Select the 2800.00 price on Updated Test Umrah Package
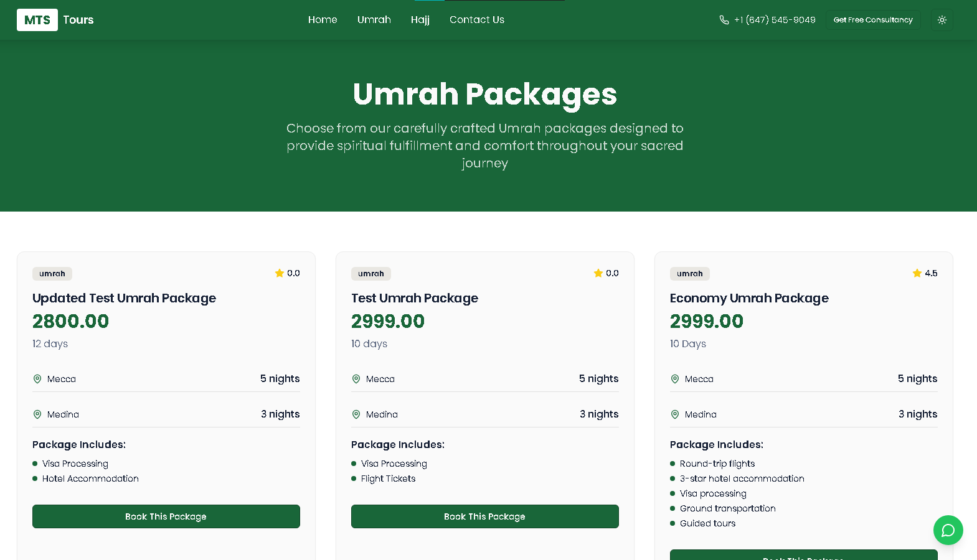This screenshot has width=977, height=560. [70, 321]
